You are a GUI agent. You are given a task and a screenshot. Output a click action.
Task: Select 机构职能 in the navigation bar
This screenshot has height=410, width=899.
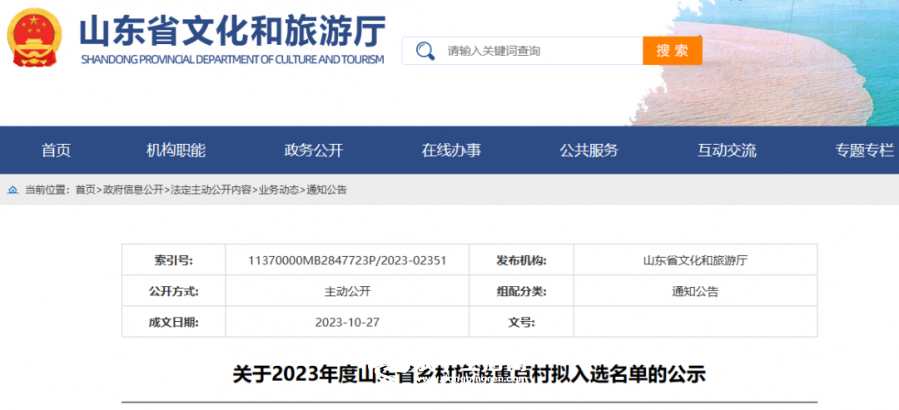click(x=176, y=150)
